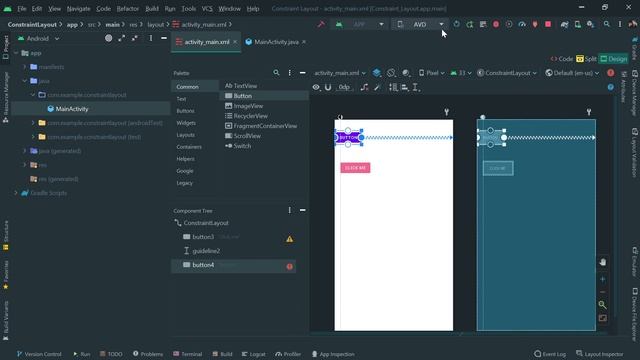This screenshot has width=640, height=360.
Task: Select the pan hand tool
Action: pyautogui.click(x=603, y=262)
